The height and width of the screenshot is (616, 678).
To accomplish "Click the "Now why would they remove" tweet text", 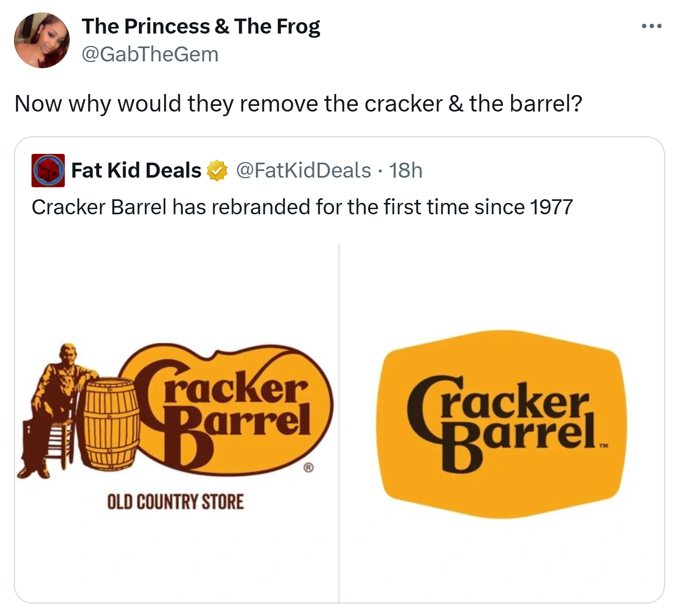I will point(298,103).
